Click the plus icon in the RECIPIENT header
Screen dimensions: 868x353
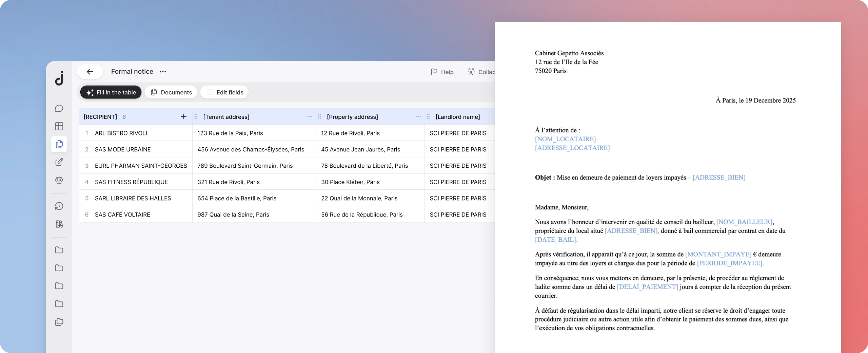coord(183,116)
